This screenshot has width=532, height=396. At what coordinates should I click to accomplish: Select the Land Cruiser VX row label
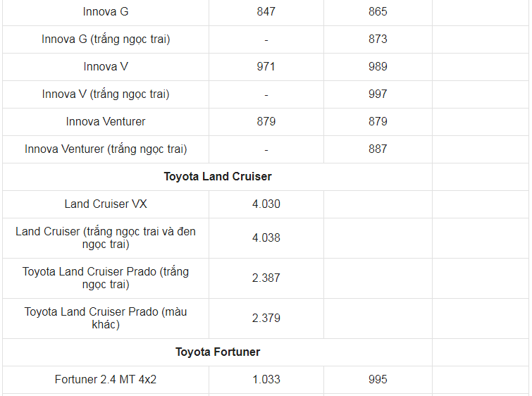[106, 204]
